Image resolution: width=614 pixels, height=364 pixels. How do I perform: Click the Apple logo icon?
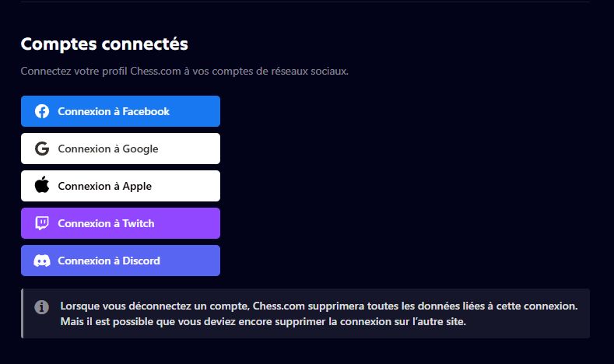(x=42, y=185)
